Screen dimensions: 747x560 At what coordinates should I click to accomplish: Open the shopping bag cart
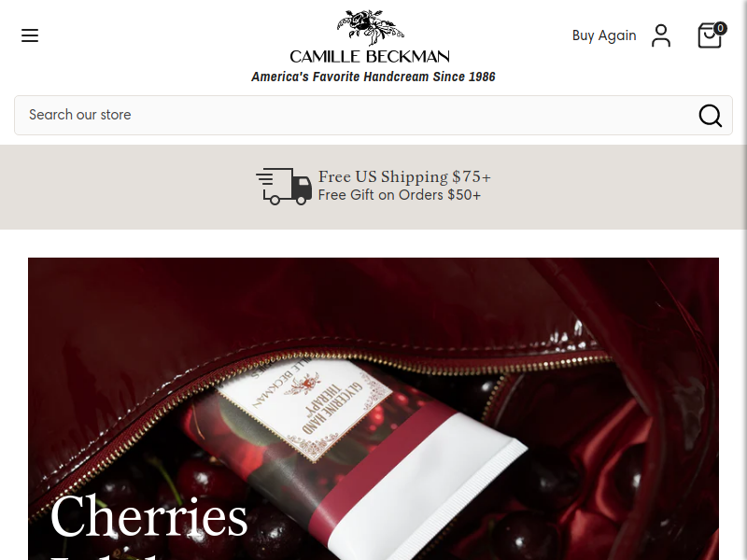710,35
